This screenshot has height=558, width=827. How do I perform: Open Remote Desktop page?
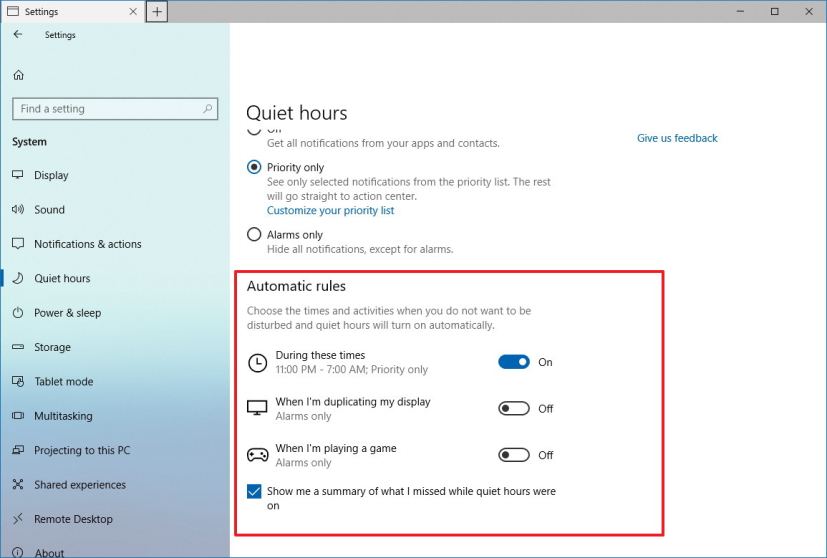[73, 519]
